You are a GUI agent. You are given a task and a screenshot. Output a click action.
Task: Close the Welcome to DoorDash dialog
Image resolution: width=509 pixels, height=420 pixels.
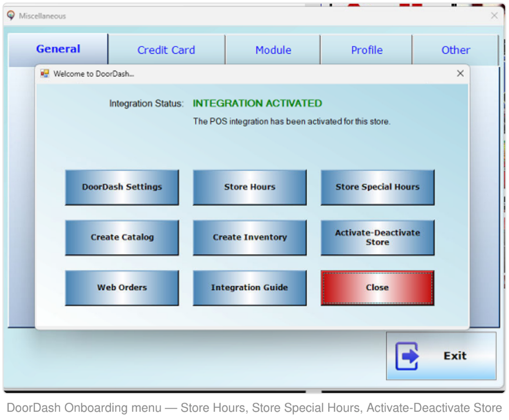[x=460, y=73]
